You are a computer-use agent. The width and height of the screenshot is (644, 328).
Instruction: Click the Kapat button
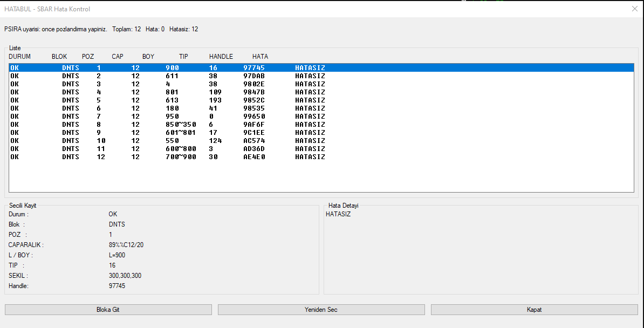coord(535,310)
